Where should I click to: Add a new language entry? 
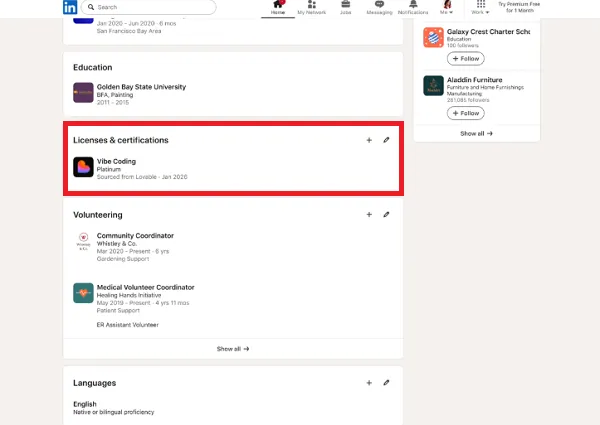click(369, 382)
